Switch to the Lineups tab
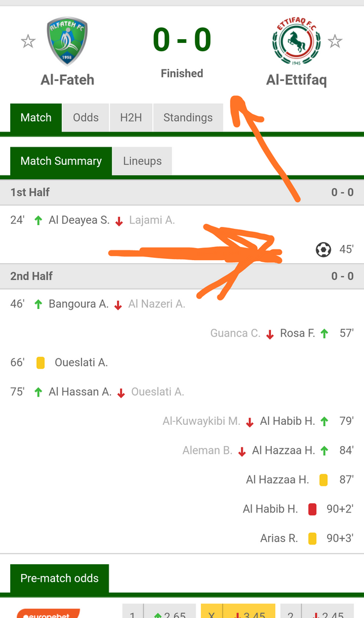Screen dimensions: 364x618 coord(142,161)
